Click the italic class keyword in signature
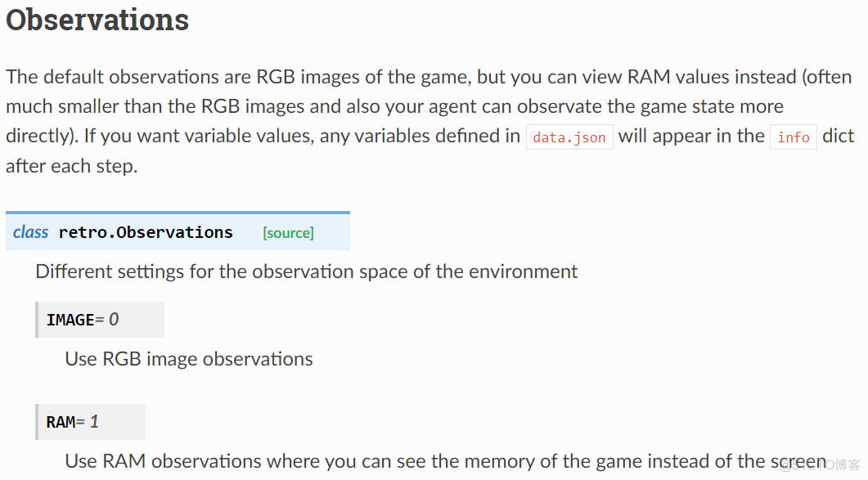The image size is (868, 480). (x=30, y=232)
